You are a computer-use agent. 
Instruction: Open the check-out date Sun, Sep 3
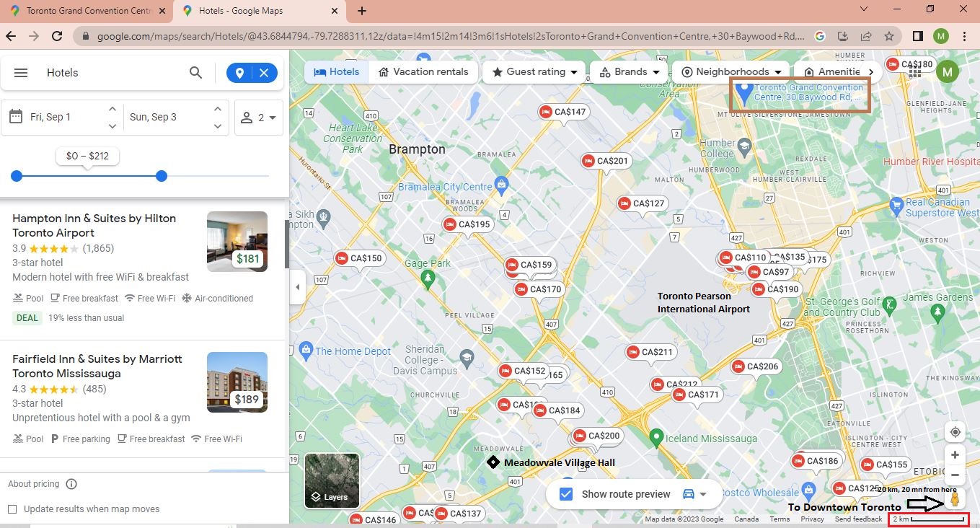(x=153, y=117)
